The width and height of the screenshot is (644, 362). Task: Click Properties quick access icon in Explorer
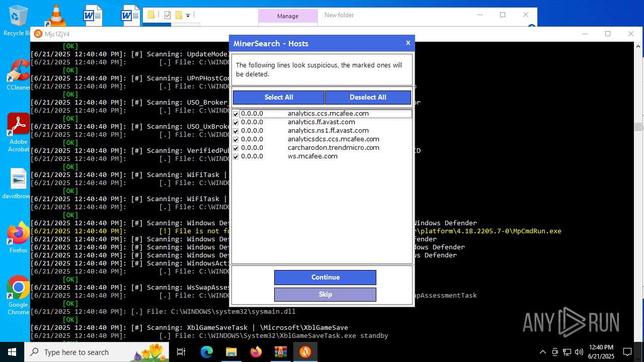coord(168,15)
